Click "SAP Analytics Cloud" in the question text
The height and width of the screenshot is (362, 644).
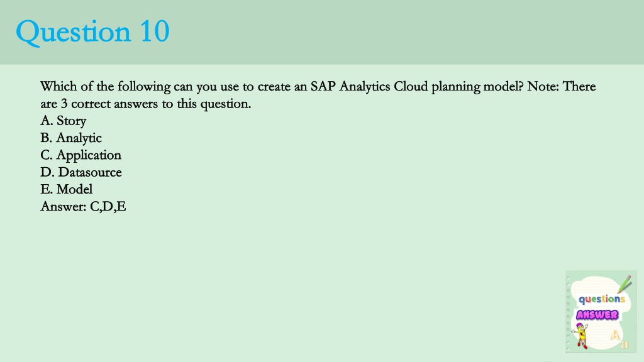click(x=369, y=87)
